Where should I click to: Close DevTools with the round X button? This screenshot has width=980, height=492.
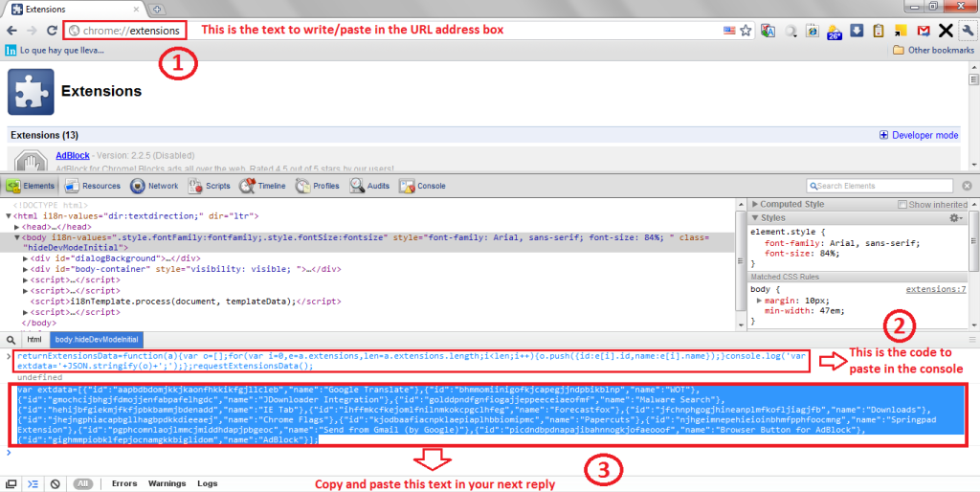[967, 186]
